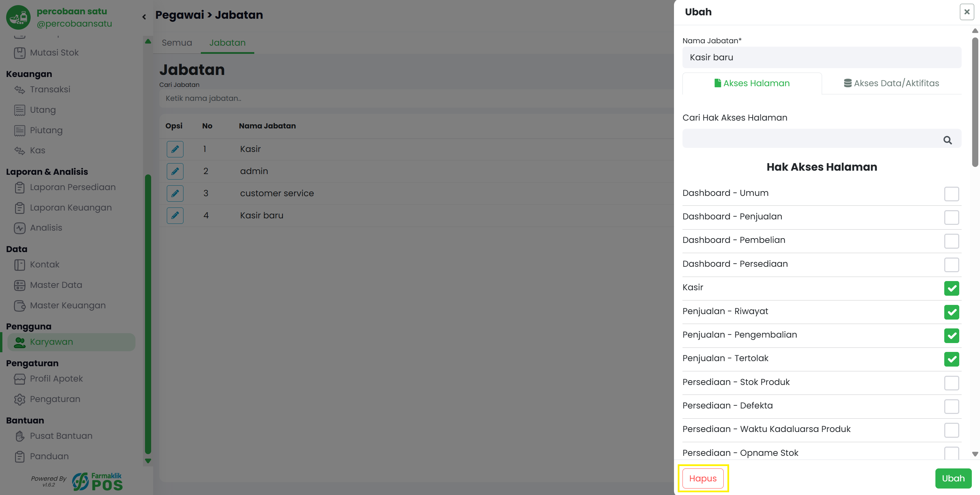Image resolution: width=980 pixels, height=495 pixels.
Task: Open the Analisis report icon
Action: click(x=20, y=228)
